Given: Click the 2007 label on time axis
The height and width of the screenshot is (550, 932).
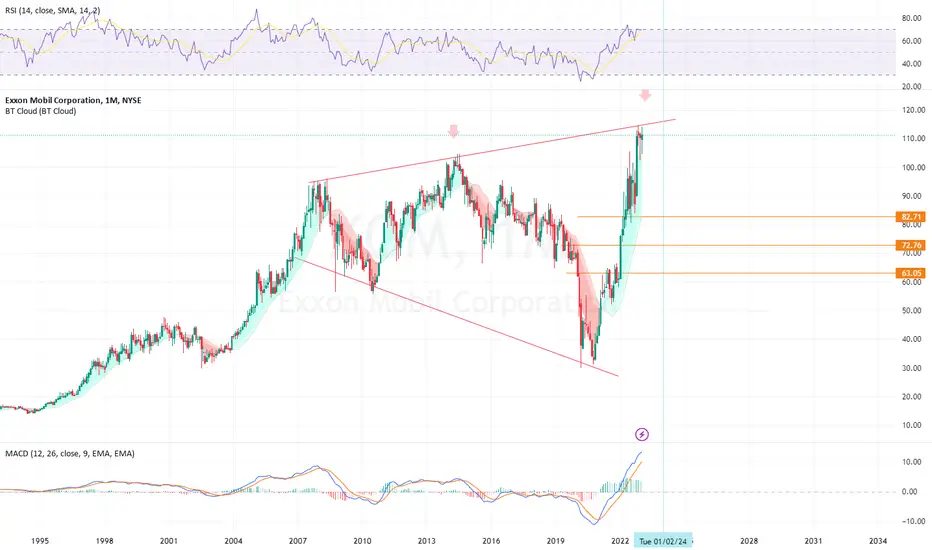Looking at the screenshot, I should pos(298,541).
